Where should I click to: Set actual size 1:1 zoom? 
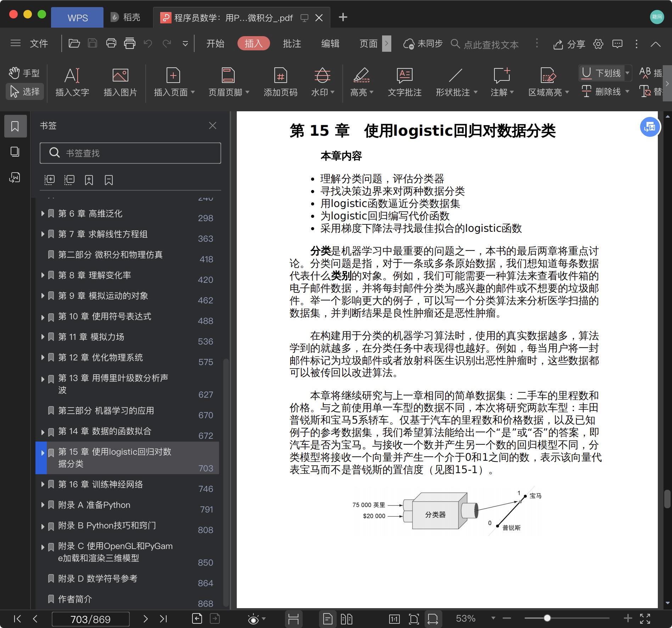click(394, 619)
